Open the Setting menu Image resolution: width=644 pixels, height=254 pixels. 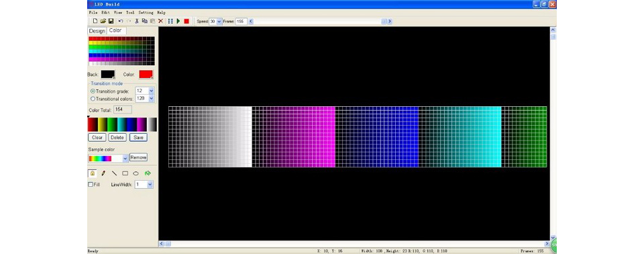146,13
